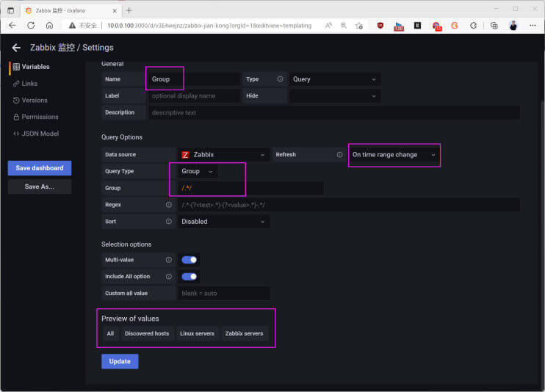Open the extension icon with red badge
Image resolution: width=545 pixels, height=392 pixels.
(436, 26)
